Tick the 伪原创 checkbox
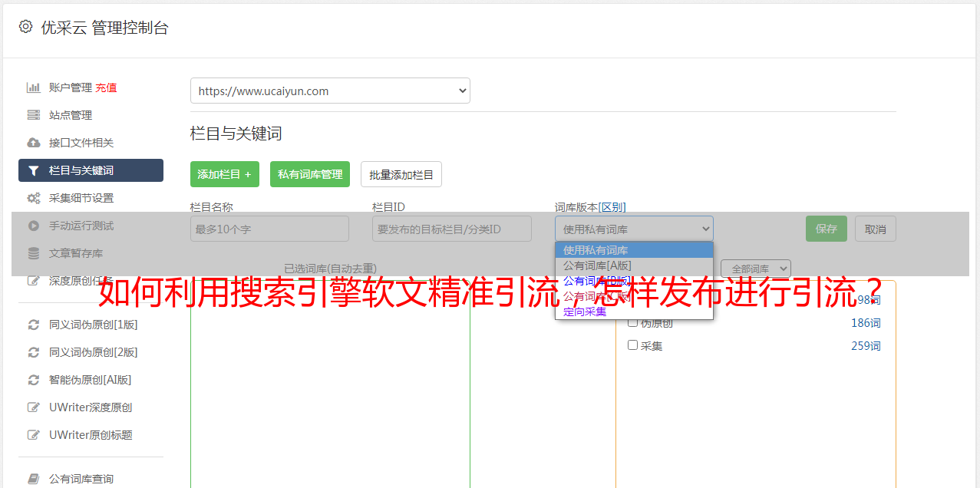Image resolution: width=980 pixels, height=488 pixels. click(x=633, y=323)
